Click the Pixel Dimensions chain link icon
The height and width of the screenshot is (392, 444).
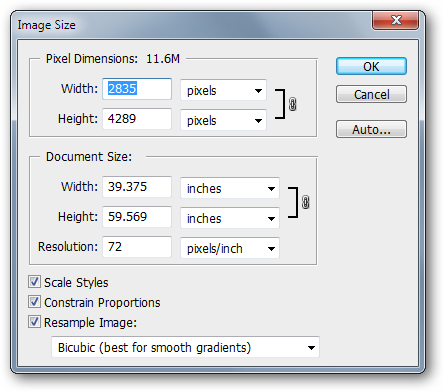coord(292,104)
